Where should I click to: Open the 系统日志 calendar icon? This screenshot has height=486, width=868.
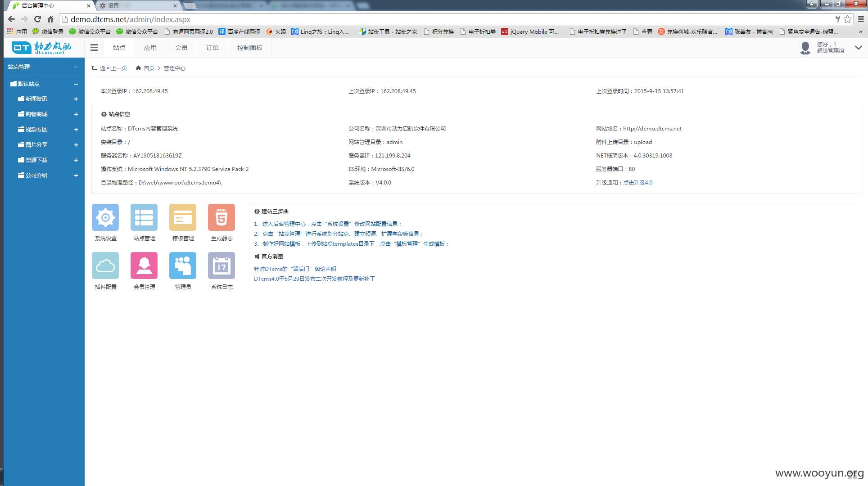222,265
